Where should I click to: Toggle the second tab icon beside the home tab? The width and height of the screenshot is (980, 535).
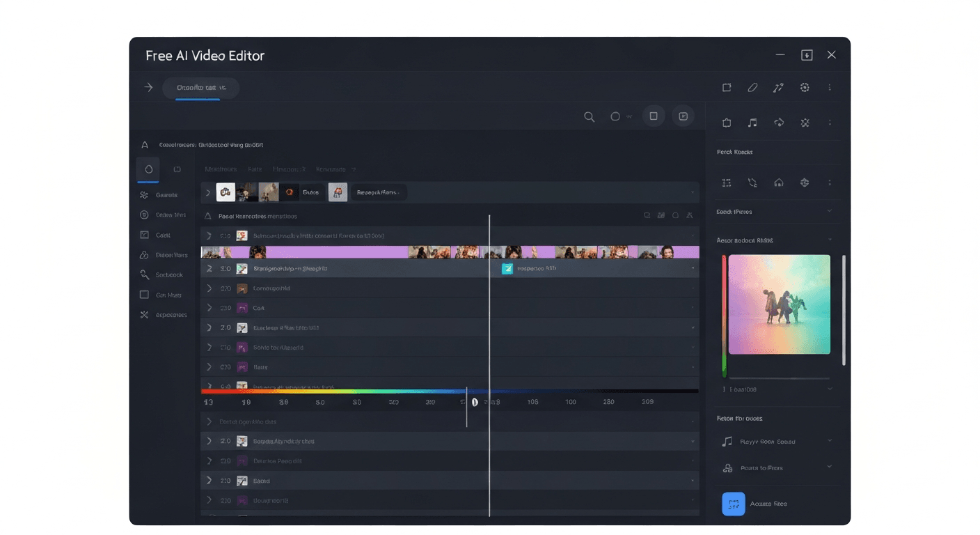point(177,169)
